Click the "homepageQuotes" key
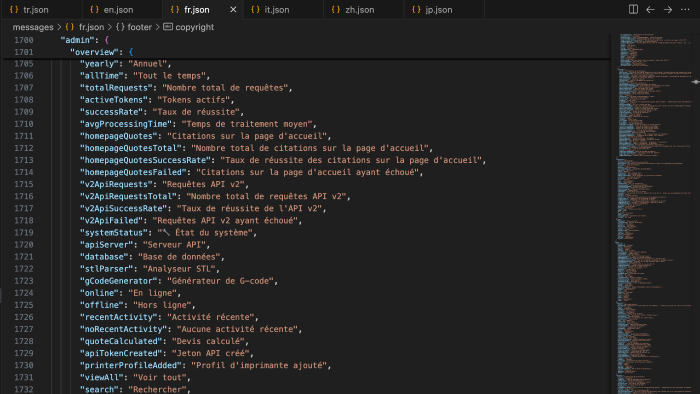This screenshot has height=394, width=700. point(118,136)
